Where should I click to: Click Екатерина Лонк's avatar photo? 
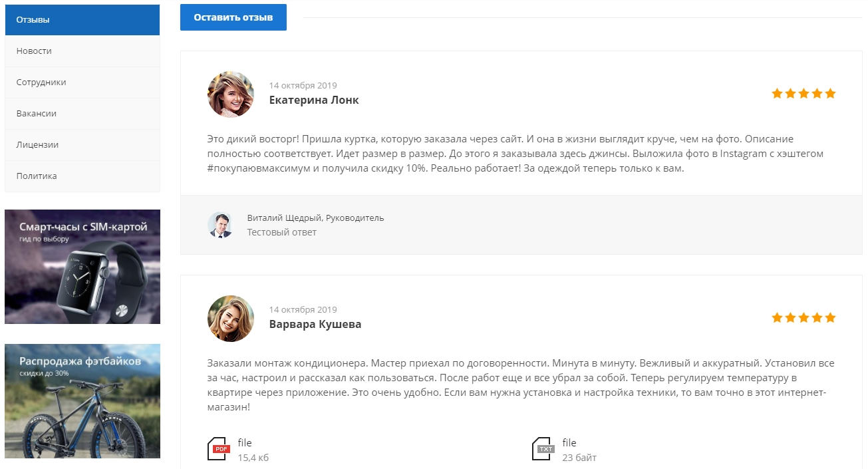coord(231,94)
